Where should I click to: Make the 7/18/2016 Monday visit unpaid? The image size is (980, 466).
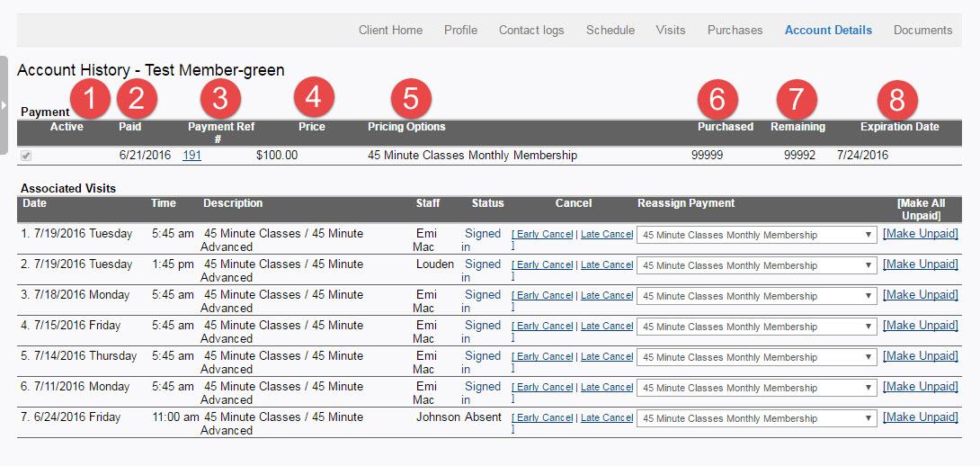pyautogui.click(x=920, y=294)
